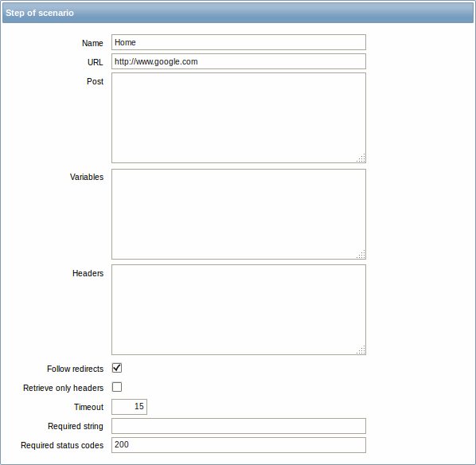Click the Name input field containing Home
476x465 pixels.
(239, 42)
